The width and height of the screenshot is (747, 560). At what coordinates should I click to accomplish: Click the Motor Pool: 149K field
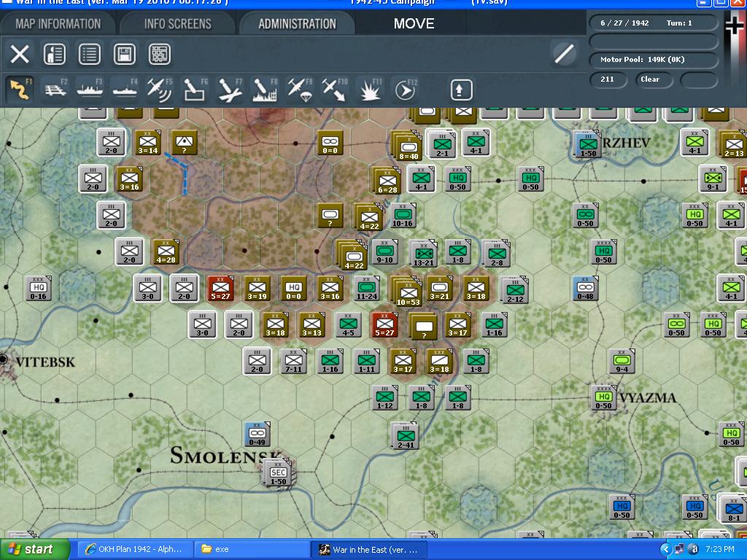click(x=653, y=60)
